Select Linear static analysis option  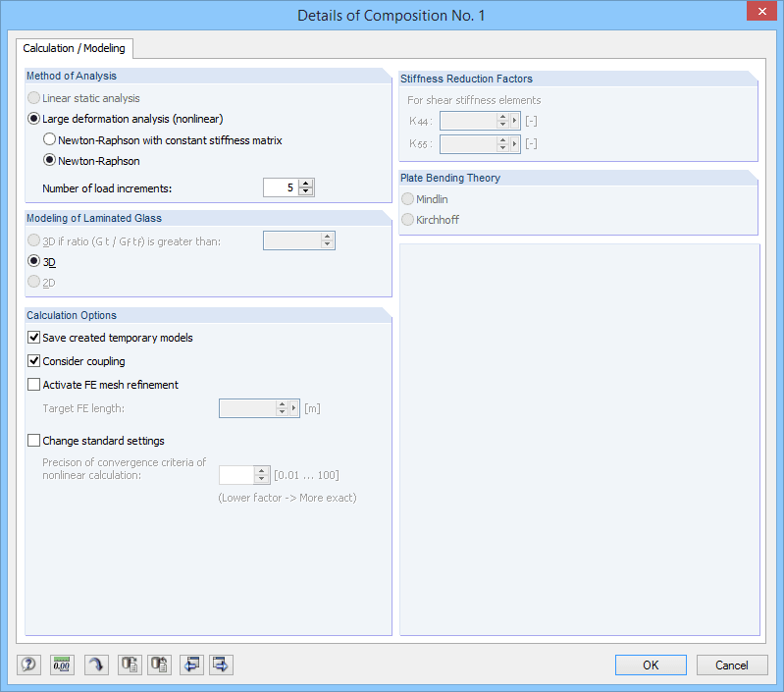point(83,98)
